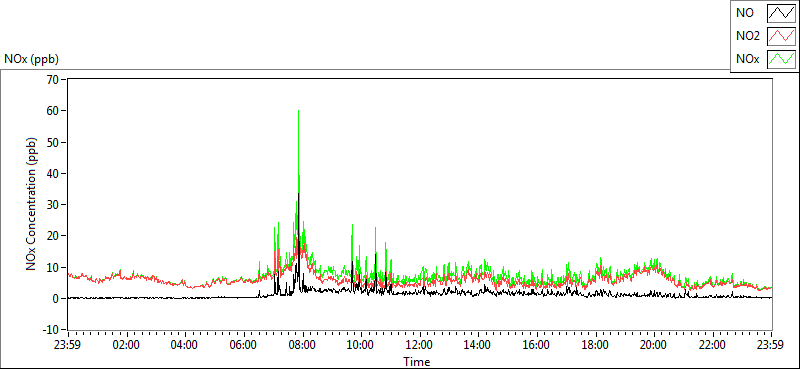The image size is (800, 369).
Task: Click the 10:00 x-axis label
Action: pos(361,344)
